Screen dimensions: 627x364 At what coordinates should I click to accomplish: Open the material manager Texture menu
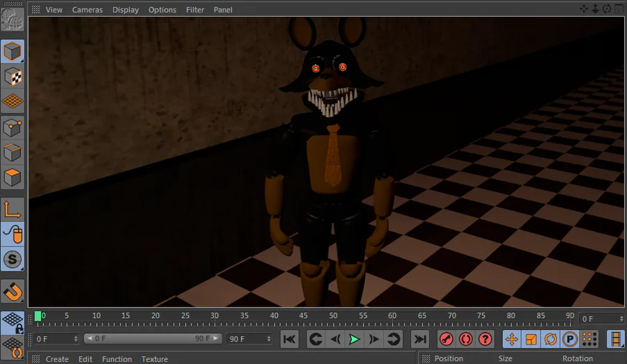[x=155, y=359]
